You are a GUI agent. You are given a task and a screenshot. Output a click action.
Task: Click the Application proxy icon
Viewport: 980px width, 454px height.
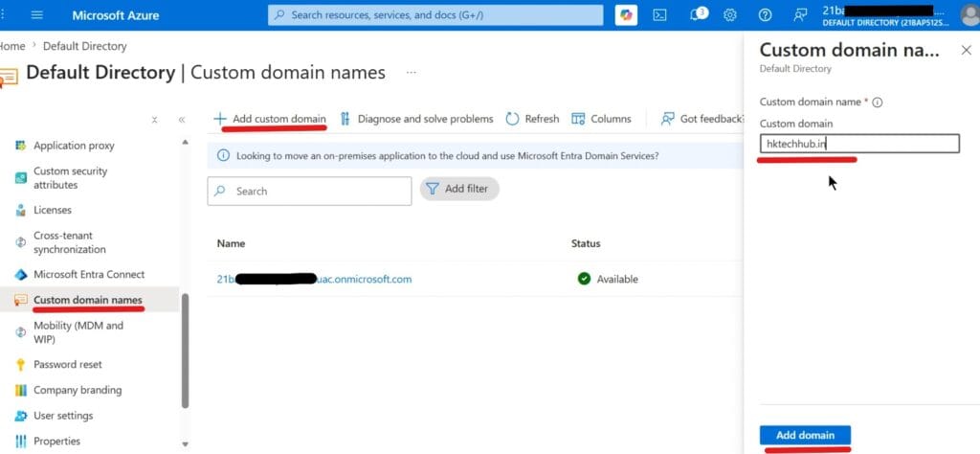21,146
